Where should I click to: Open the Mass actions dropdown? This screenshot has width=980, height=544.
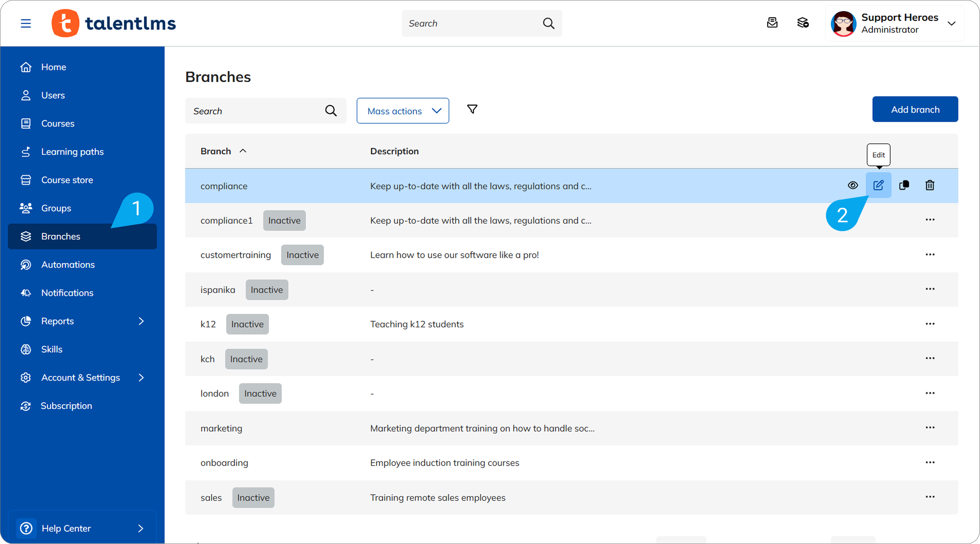[x=403, y=111]
